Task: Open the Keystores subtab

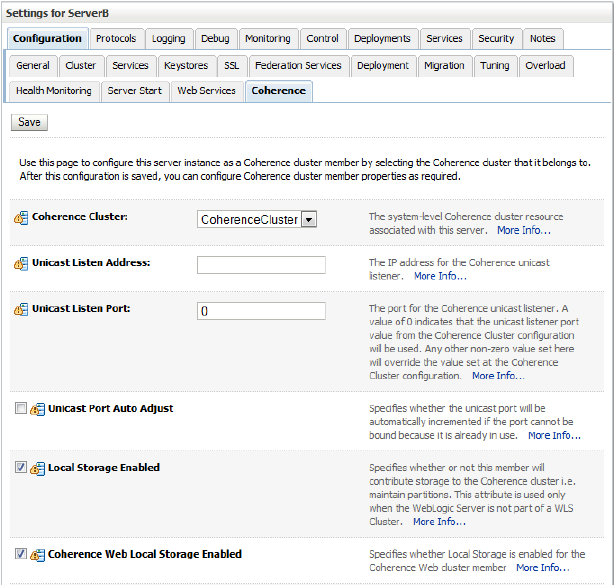Action: (x=186, y=65)
